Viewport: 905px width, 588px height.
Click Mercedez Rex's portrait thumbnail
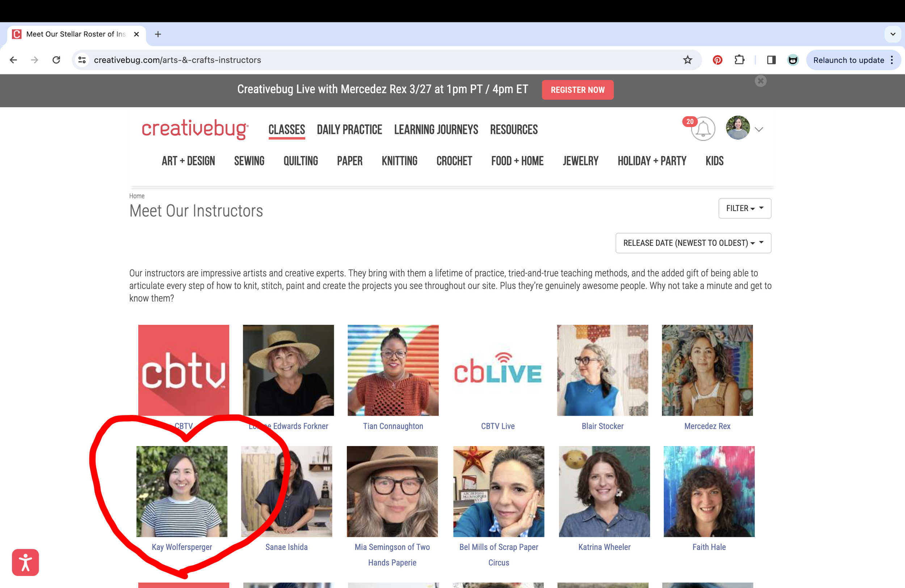click(x=707, y=370)
